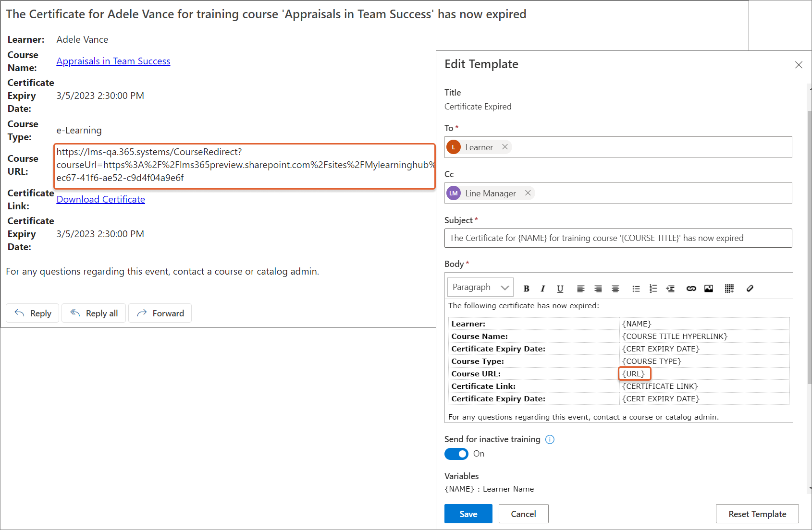Click the insert image icon

[x=709, y=289]
